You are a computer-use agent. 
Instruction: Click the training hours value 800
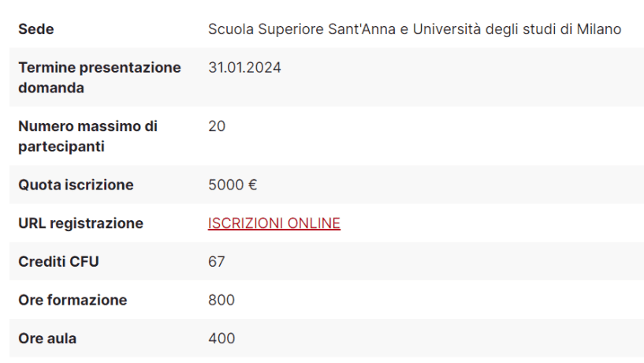point(221,301)
